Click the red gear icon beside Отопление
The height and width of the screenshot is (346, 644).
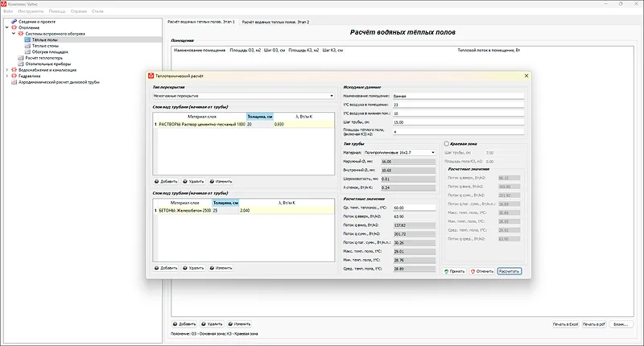point(14,27)
